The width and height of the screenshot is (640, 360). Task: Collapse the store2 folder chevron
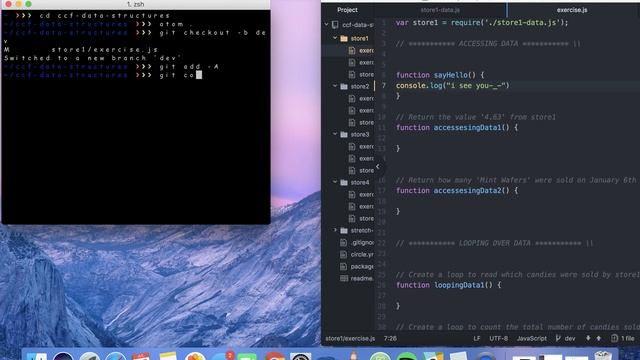coord(335,86)
